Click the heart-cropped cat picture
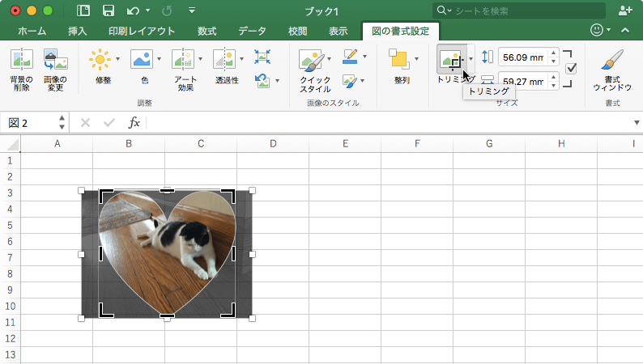The width and height of the screenshot is (643, 364). pyautogui.click(x=167, y=253)
